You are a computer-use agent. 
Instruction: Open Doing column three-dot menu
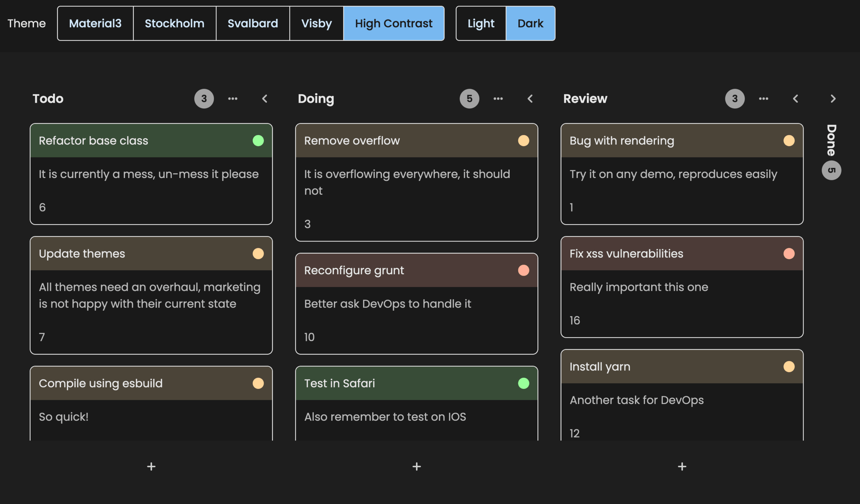coord(498,98)
